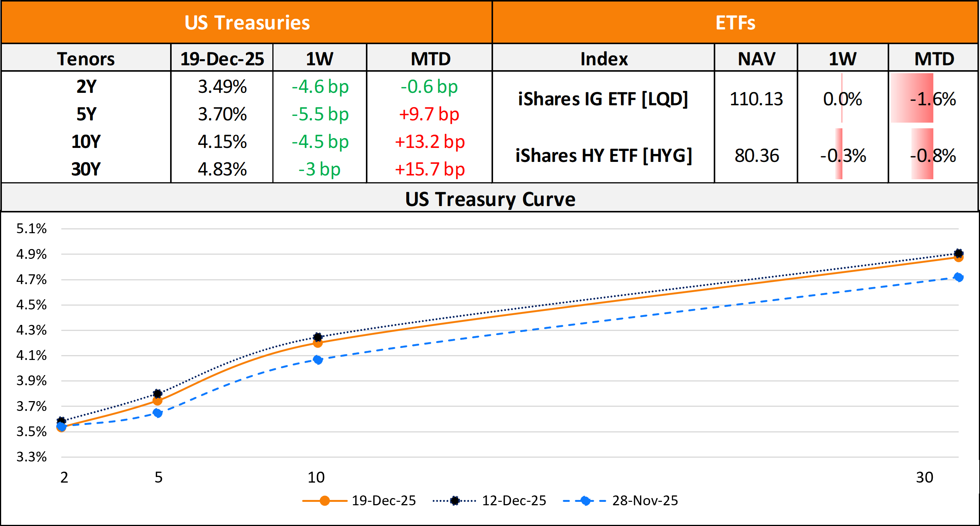Click the 2Y weekly change -4.6 bp

pos(319,87)
